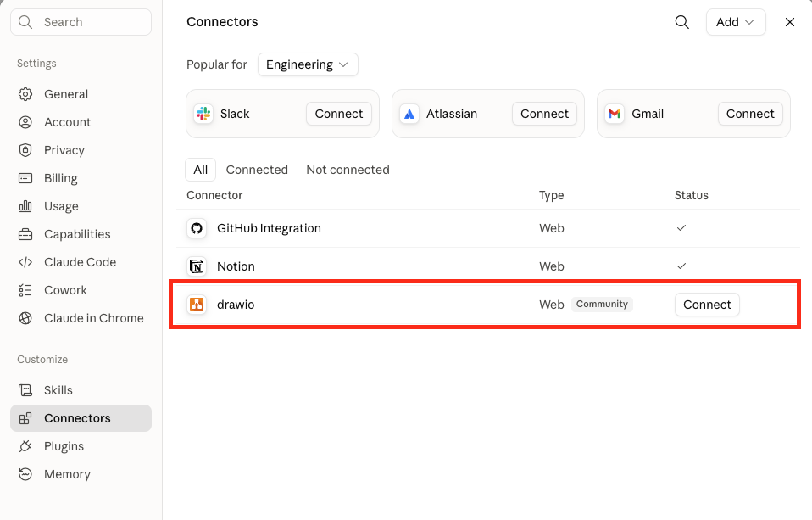Open Account settings
812x520 pixels.
pyautogui.click(x=81, y=122)
